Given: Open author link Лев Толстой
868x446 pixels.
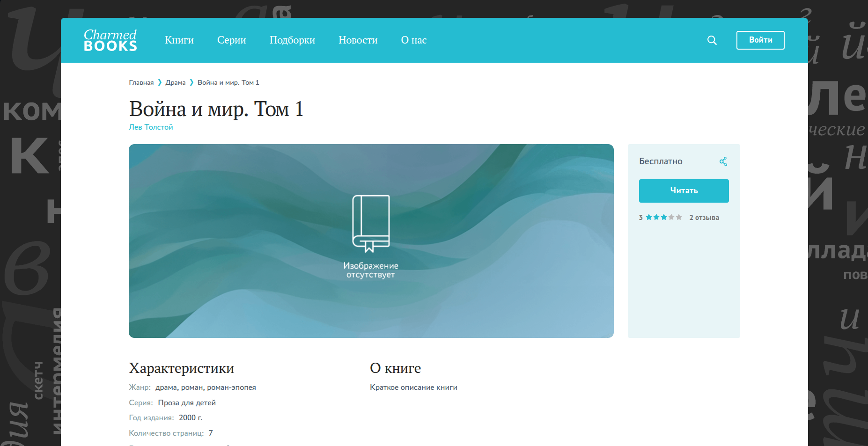Looking at the screenshot, I should (151, 127).
